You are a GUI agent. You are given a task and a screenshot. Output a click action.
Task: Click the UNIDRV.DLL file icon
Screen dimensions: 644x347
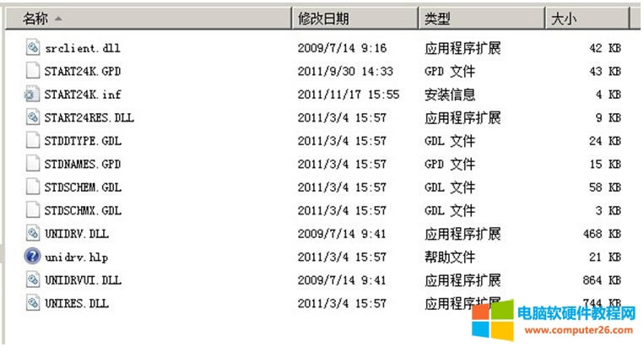click(x=33, y=233)
